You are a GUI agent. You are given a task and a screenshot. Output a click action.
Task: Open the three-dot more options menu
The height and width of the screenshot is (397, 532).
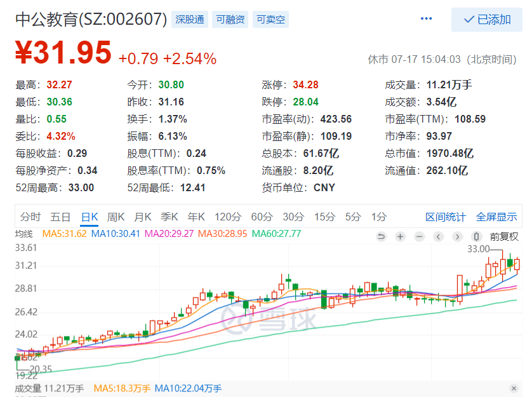(426, 19)
